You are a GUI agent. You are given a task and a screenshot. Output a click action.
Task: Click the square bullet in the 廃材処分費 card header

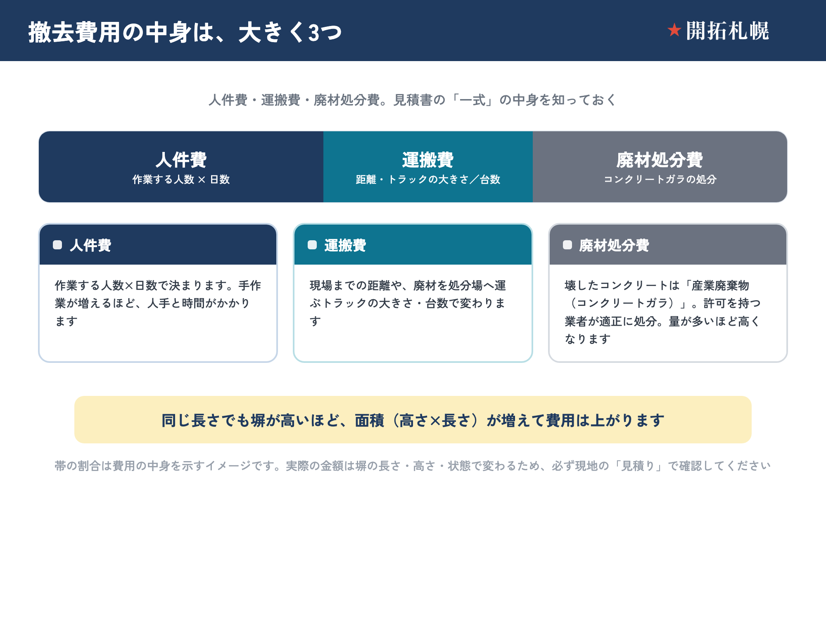pyautogui.click(x=567, y=245)
